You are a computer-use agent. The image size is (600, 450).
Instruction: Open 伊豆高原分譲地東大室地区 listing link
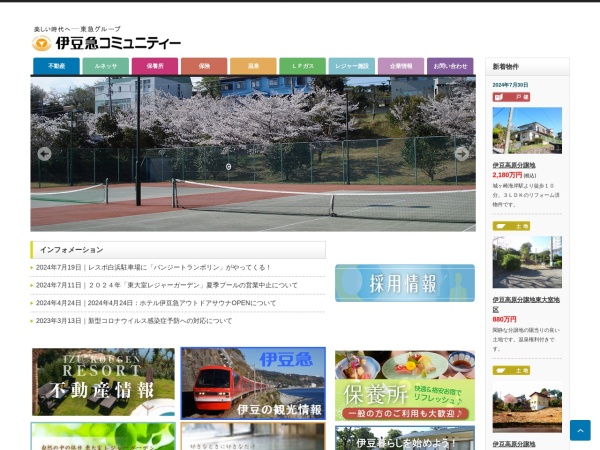coord(526,305)
